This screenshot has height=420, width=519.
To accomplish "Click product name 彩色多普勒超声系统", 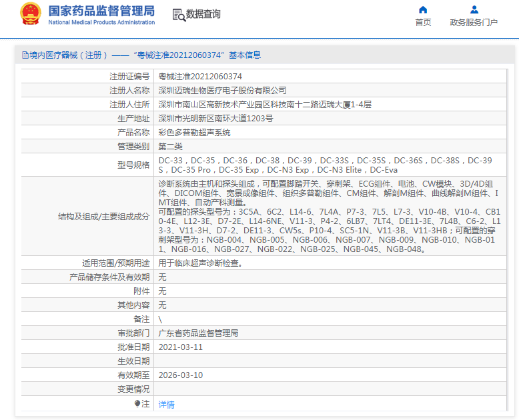I will coord(194,133).
